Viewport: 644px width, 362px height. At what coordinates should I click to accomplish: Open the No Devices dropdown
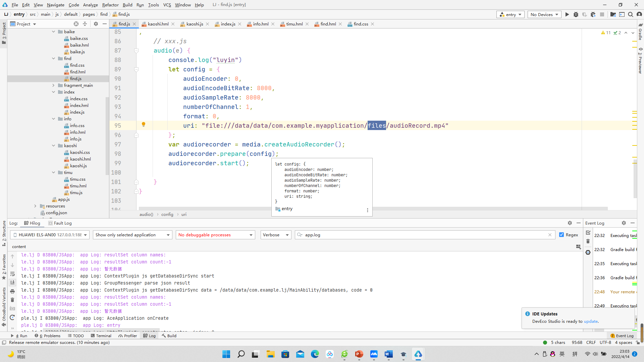coord(544,14)
